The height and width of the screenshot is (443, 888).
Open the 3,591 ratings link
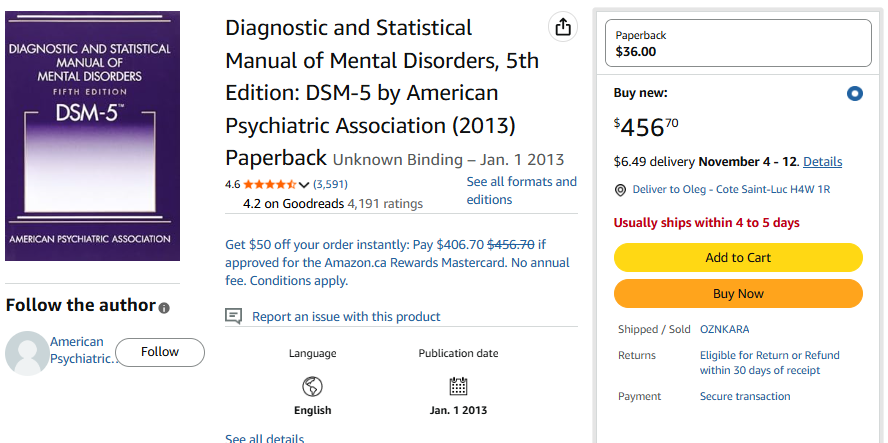pos(330,184)
